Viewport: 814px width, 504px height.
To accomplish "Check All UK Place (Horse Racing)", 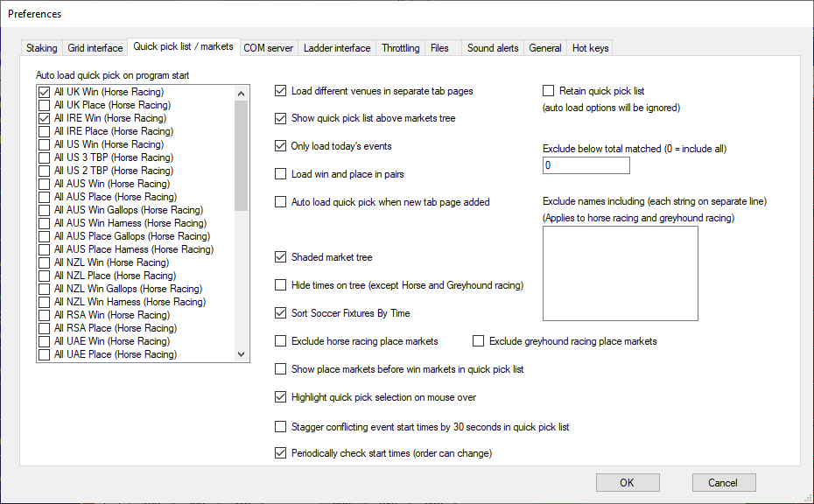I will 44,105.
